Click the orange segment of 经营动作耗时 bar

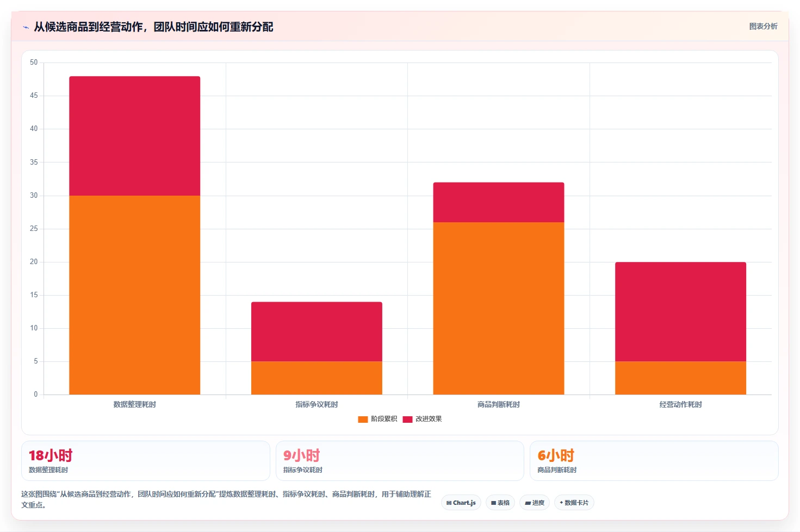point(680,378)
